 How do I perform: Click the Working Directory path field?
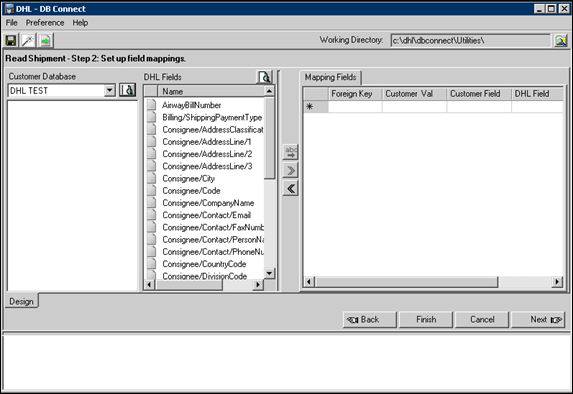point(470,40)
